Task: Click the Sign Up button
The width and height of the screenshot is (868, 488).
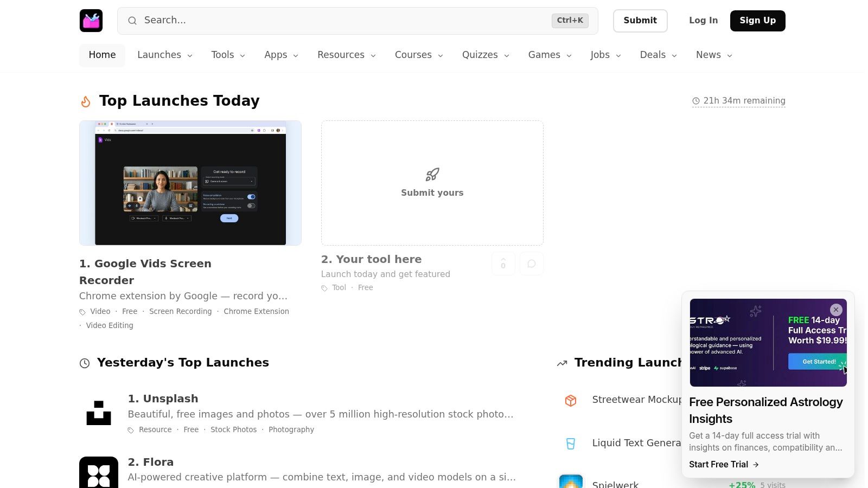Action: click(757, 21)
